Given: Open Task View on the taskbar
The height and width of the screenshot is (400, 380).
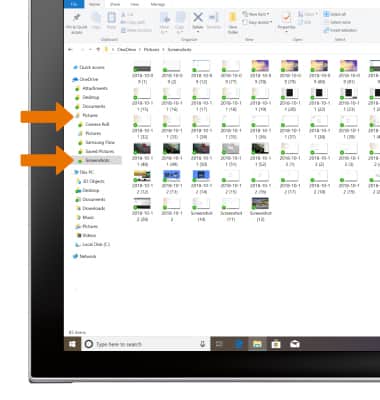Looking at the screenshot, I should point(219,344).
